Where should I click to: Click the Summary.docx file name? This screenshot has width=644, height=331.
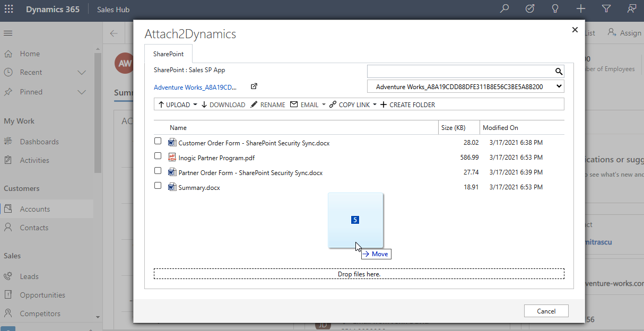(199, 188)
